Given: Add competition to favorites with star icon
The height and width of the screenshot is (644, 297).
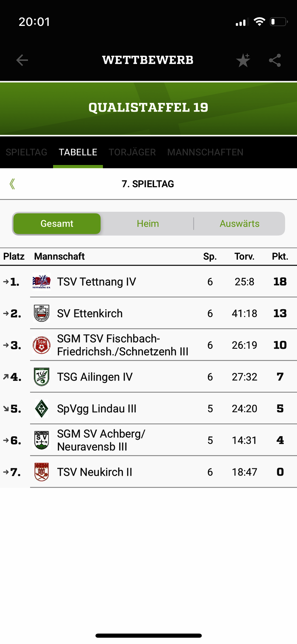Looking at the screenshot, I should (x=243, y=61).
